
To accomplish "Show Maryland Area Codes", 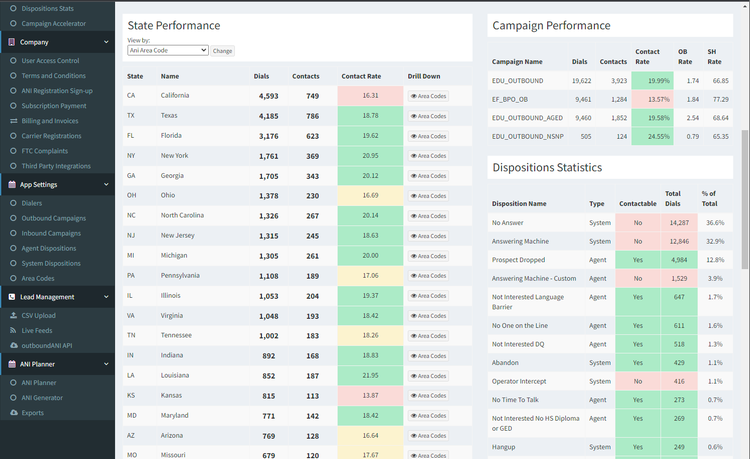I will pos(429,416).
